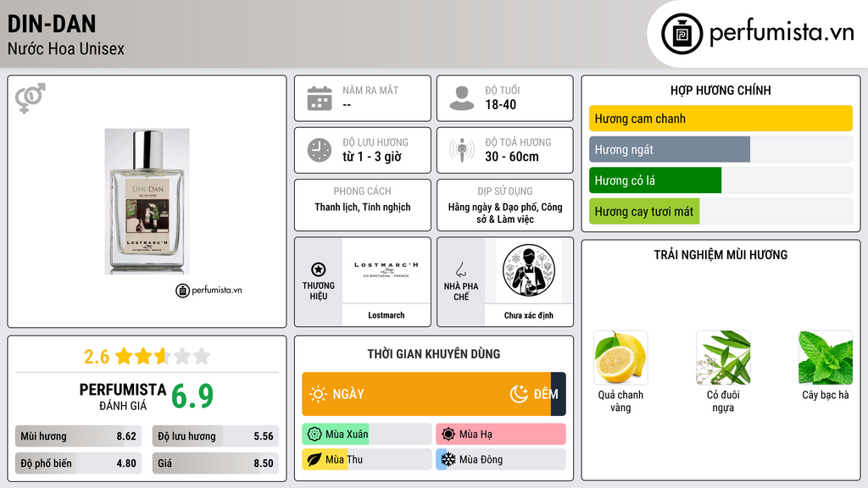Click the calendar icon beside Năm ra mắt

(x=320, y=98)
